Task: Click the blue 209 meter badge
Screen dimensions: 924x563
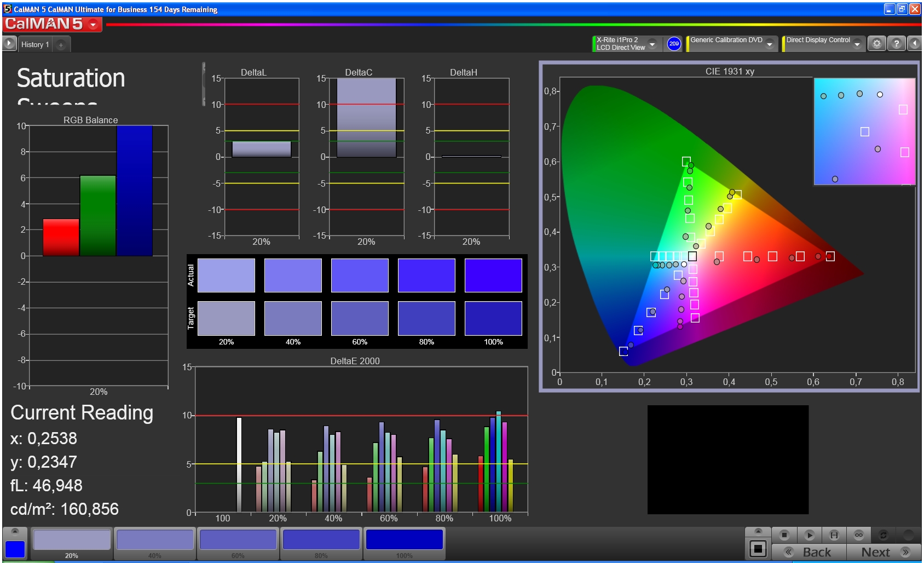Action: 674,44
